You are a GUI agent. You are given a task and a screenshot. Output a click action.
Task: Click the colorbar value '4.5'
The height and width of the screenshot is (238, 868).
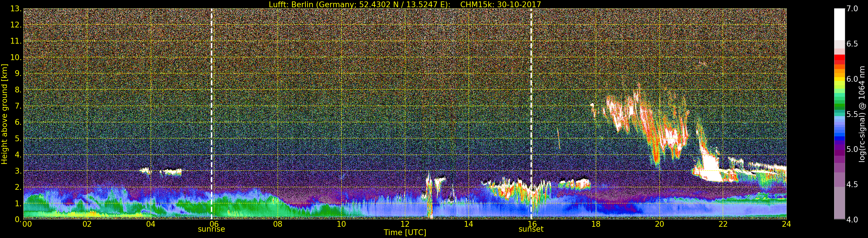pos(852,185)
